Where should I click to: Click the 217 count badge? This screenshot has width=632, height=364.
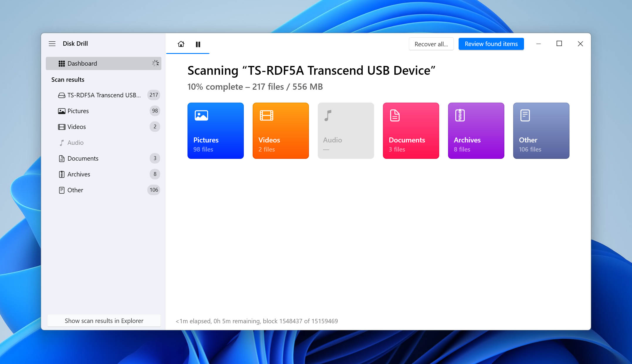point(154,95)
